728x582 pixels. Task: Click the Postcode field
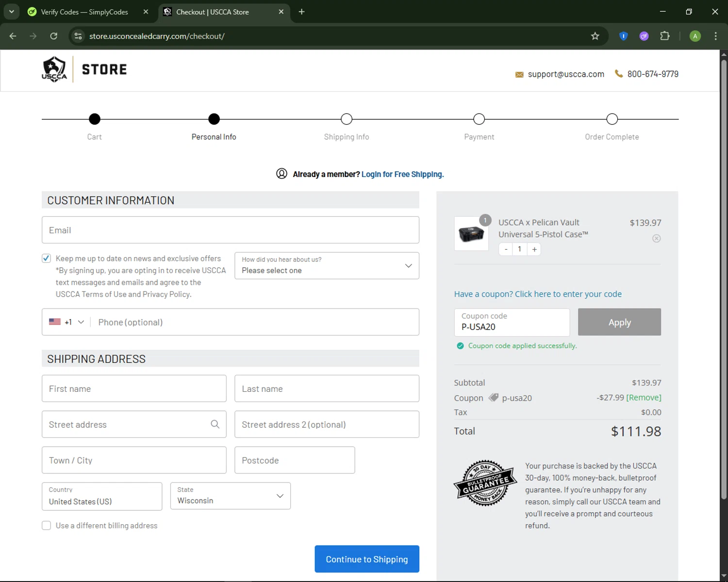tap(295, 460)
